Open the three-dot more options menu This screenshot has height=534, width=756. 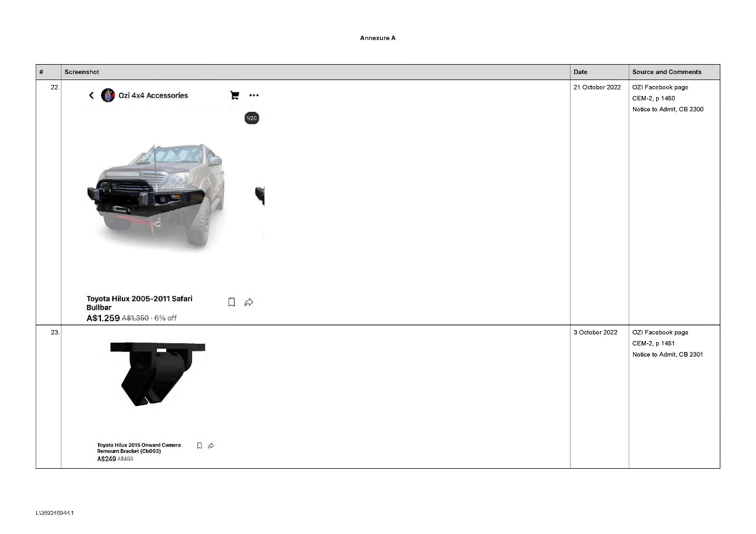[253, 95]
